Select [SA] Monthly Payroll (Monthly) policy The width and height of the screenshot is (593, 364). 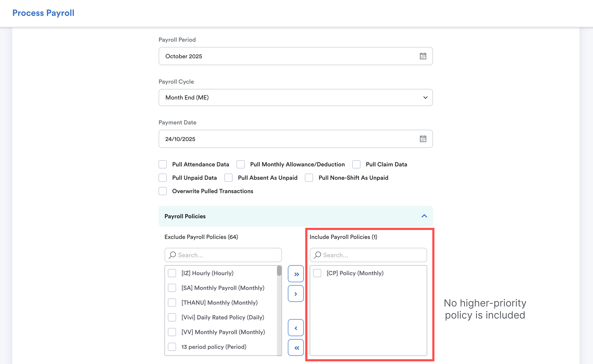pyautogui.click(x=172, y=288)
